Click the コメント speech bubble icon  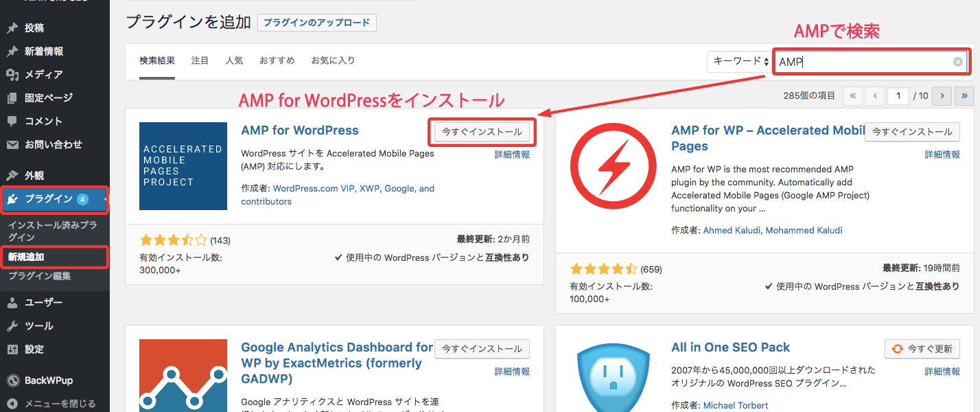coord(12,122)
